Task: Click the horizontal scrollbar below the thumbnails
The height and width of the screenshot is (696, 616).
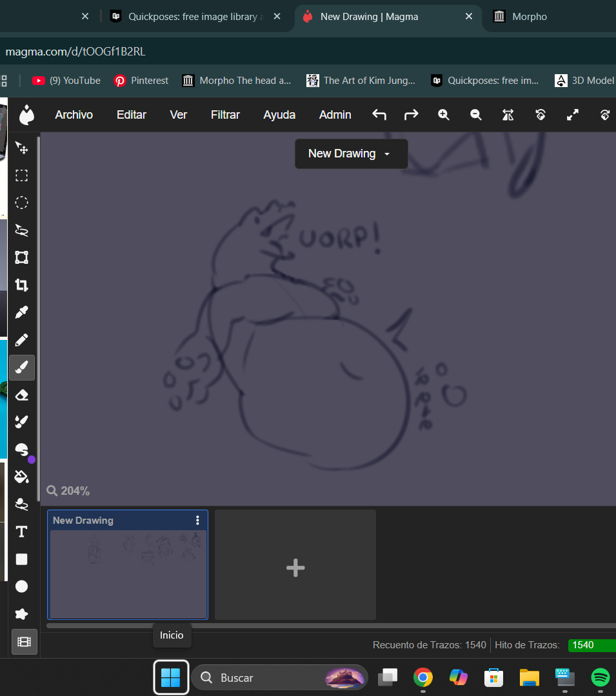Action: click(x=323, y=626)
